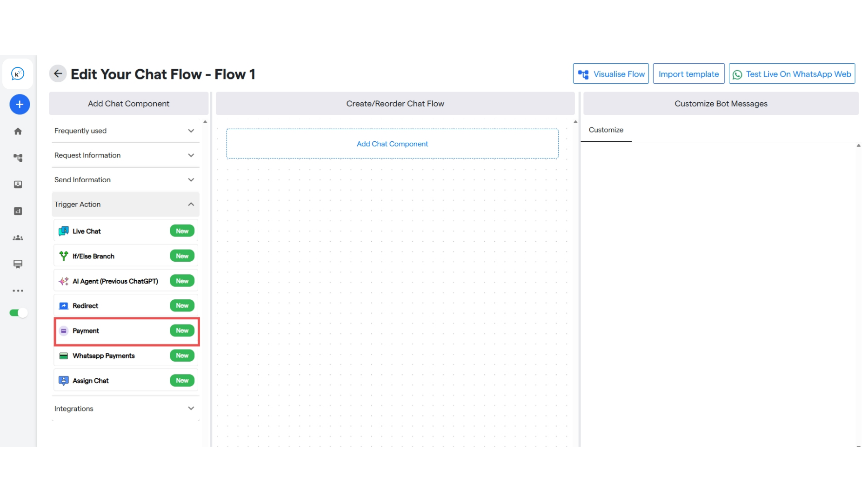The width and height of the screenshot is (868, 502).
Task: Click the Assign Chat person icon
Action: tap(64, 381)
